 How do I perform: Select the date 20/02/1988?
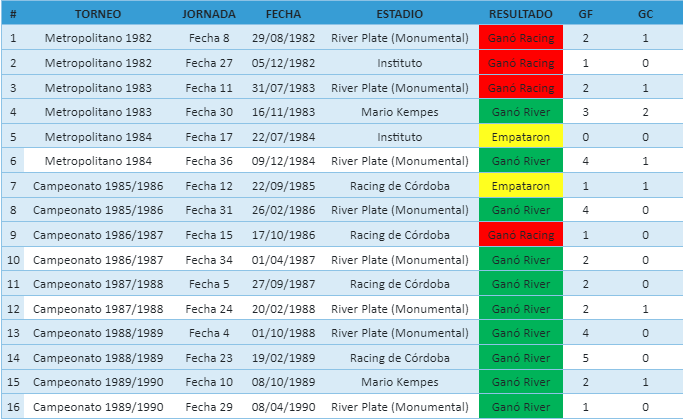[284, 309]
